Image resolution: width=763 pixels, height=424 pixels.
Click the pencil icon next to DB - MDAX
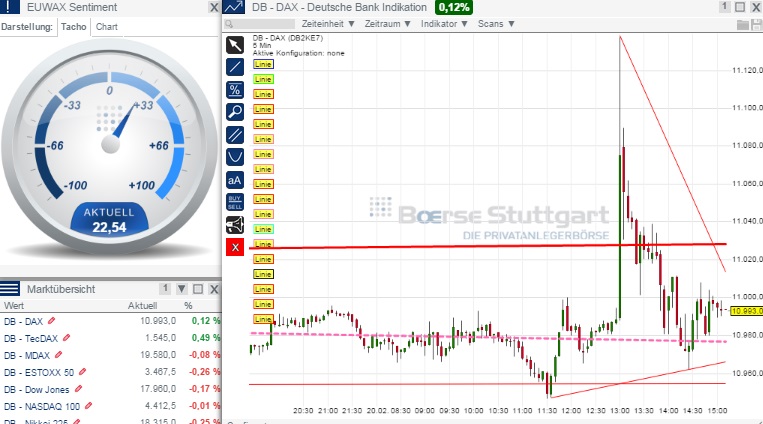click(58, 354)
